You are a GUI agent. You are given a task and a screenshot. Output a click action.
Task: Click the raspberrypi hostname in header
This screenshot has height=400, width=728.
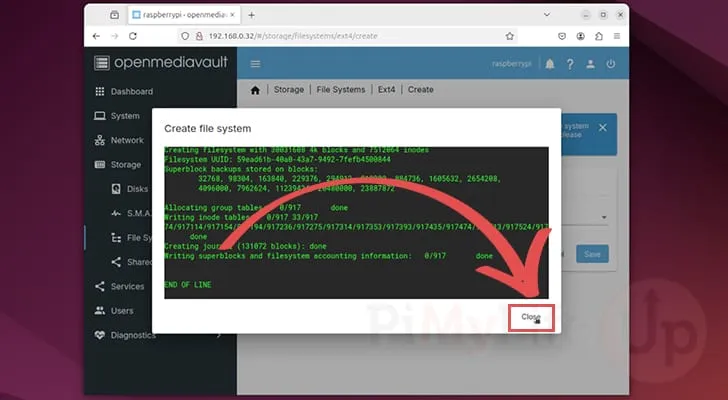pyautogui.click(x=512, y=64)
